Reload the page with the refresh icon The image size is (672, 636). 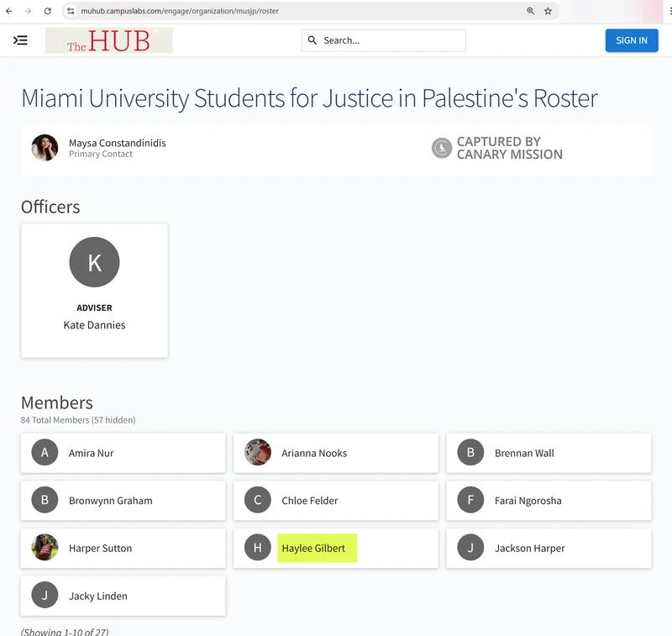coord(48,11)
